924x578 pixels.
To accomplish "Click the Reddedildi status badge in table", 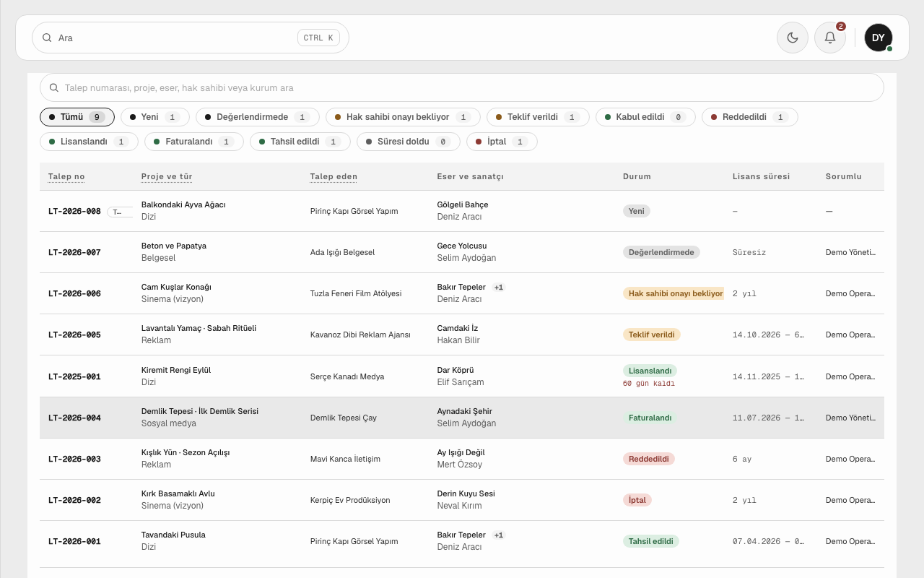I will (x=648, y=459).
